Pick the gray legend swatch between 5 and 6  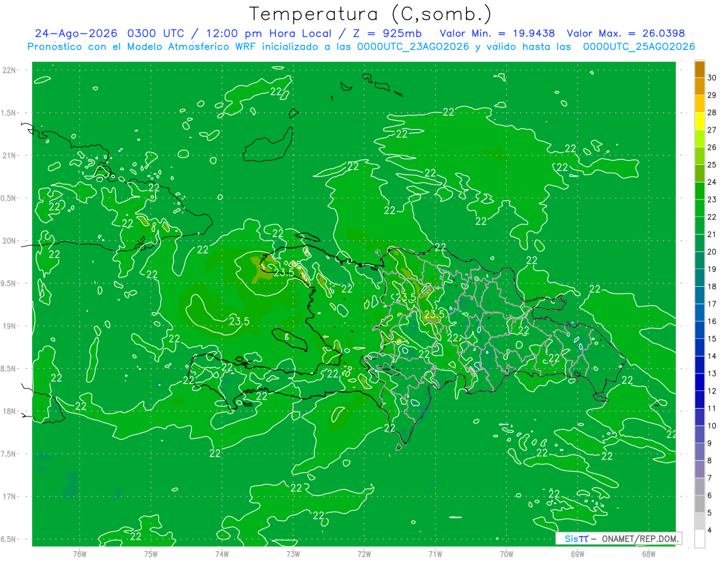(699, 504)
